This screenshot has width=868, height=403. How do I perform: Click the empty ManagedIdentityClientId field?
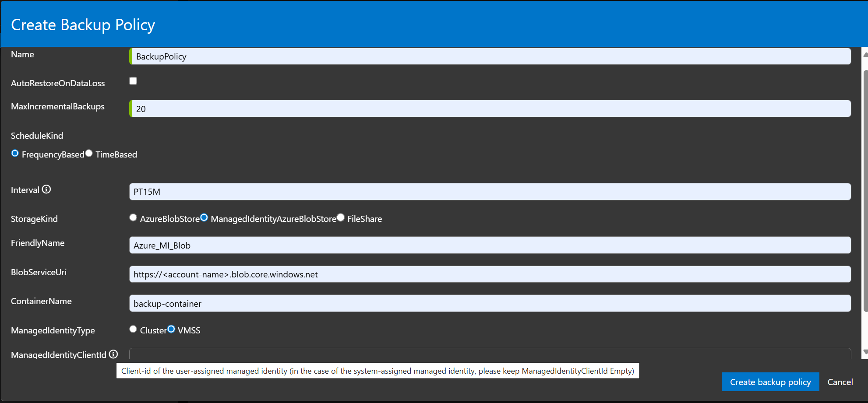[394, 354]
